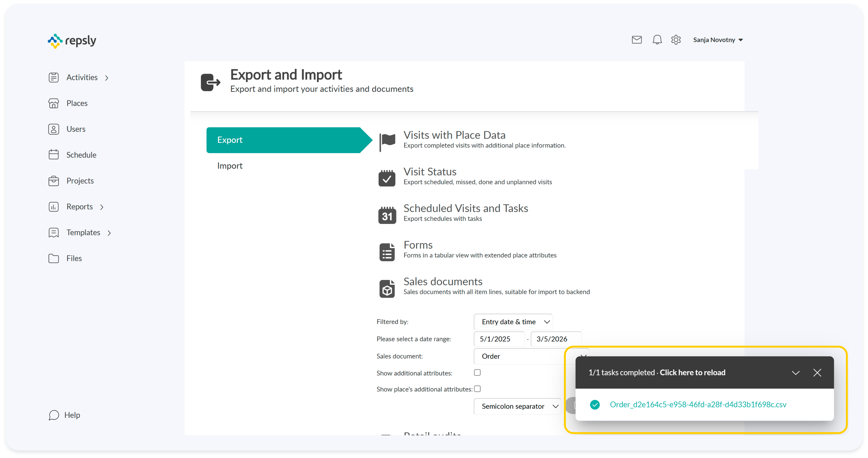Viewport: 868px width, 458px height.
Task: Click the Sales documents box icon
Action: [387, 289]
